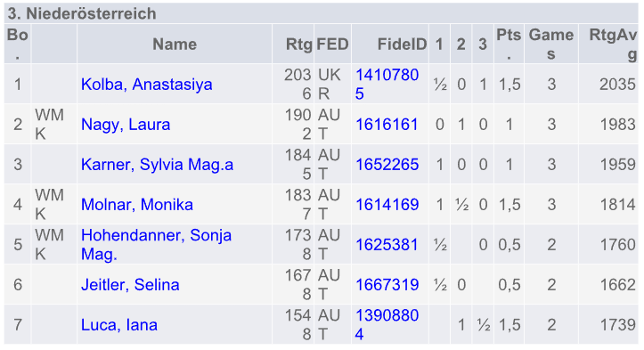Viewport: 644px width, 350px height.
Task: Click the RtgAvg column header
Action: tap(612, 44)
